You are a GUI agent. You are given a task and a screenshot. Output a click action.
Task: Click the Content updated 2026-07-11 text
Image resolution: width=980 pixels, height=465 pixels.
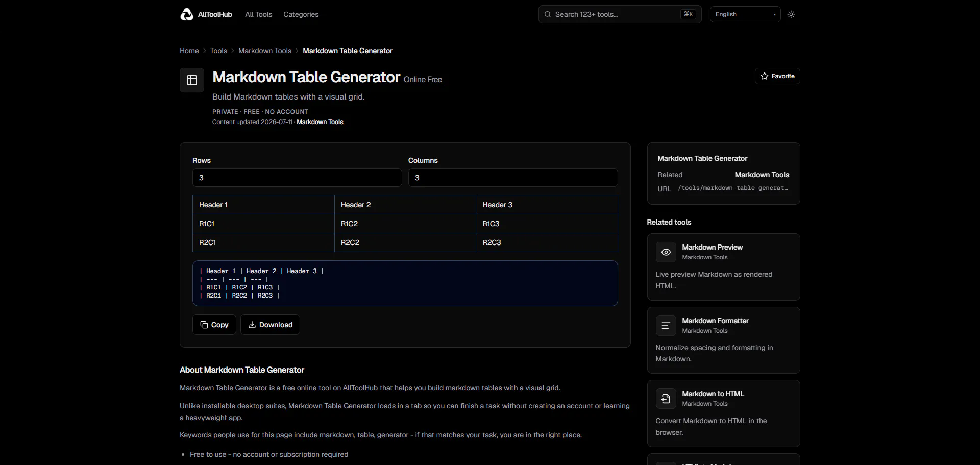(x=252, y=122)
